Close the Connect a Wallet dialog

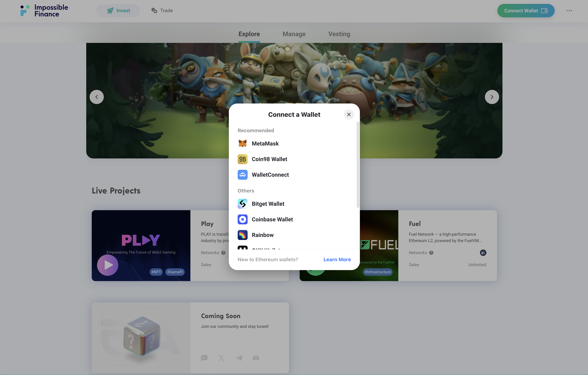coord(349,114)
